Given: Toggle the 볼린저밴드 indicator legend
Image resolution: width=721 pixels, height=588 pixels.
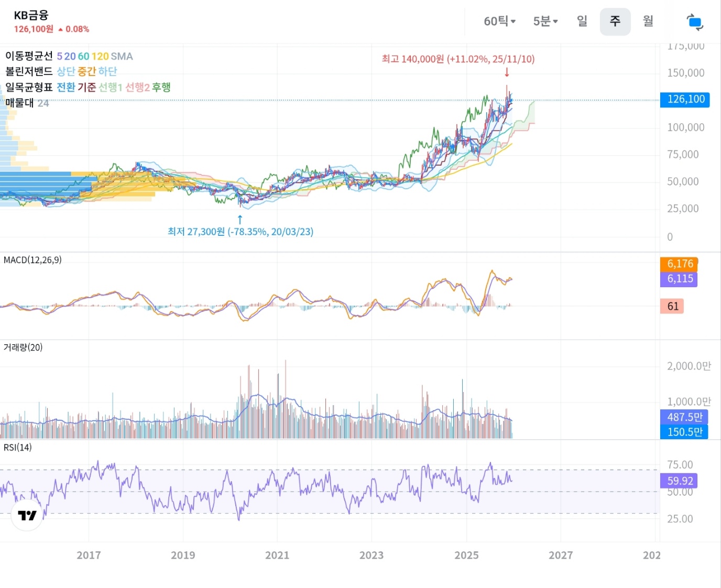Looking at the screenshot, I should 29,71.
